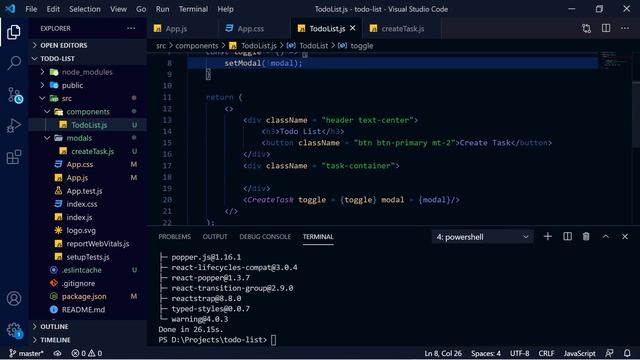Click Ln 8, Col 26 status item
The height and width of the screenshot is (360, 640).
click(x=443, y=353)
